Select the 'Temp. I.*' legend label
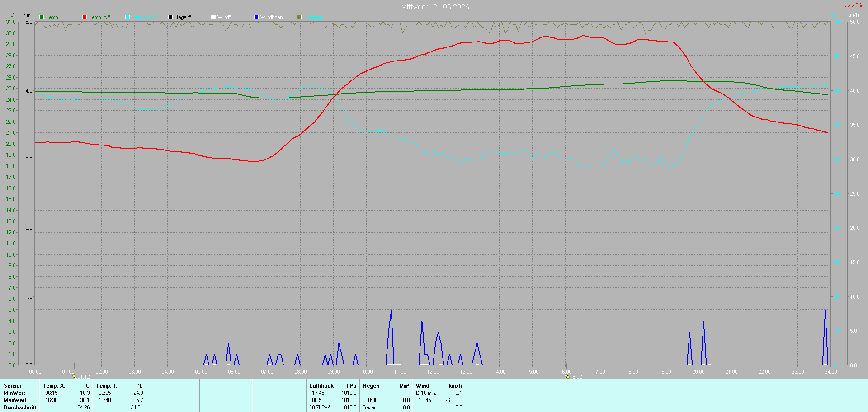Viewport: 868px width, 412px height. pos(56,17)
